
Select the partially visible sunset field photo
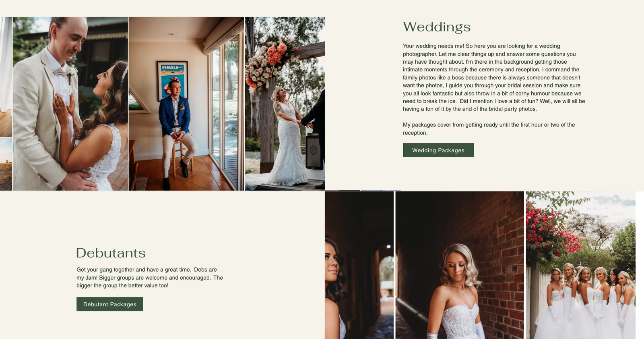(x=6, y=164)
